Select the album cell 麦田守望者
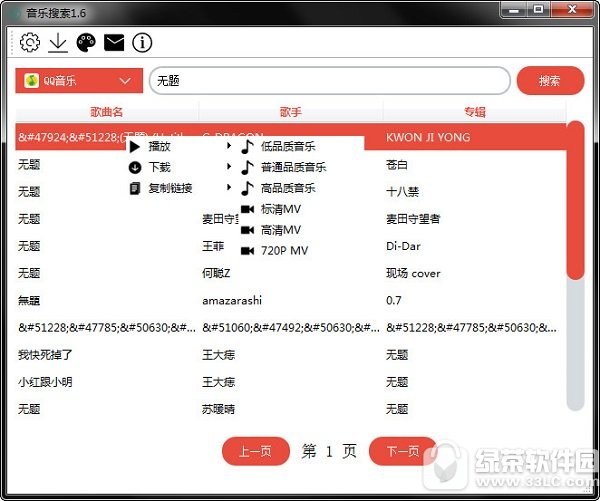The image size is (600, 501). (x=413, y=219)
